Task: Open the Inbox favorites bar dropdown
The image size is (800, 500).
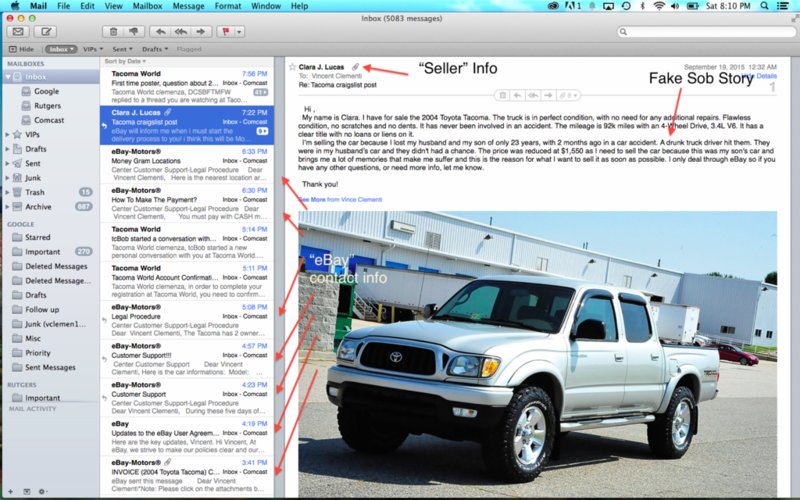Action: [x=61, y=49]
